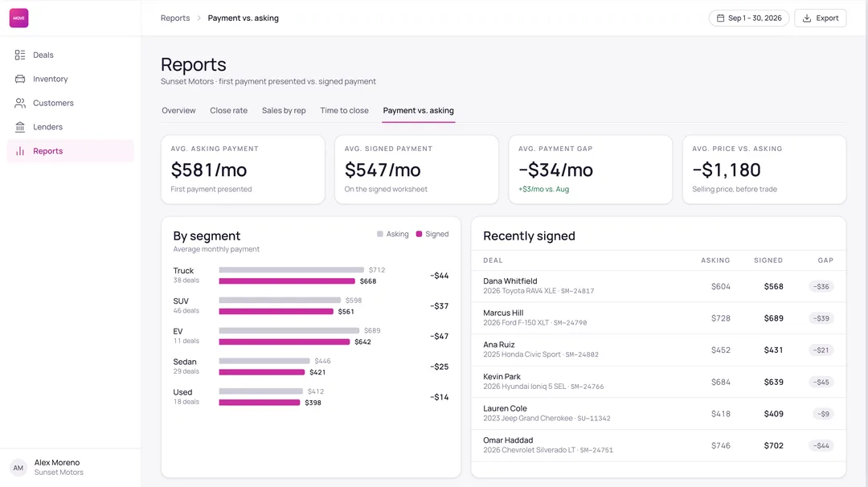Image resolution: width=868 pixels, height=487 pixels.
Task: Click the Used segment gap value -$14
Action: tap(440, 397)
